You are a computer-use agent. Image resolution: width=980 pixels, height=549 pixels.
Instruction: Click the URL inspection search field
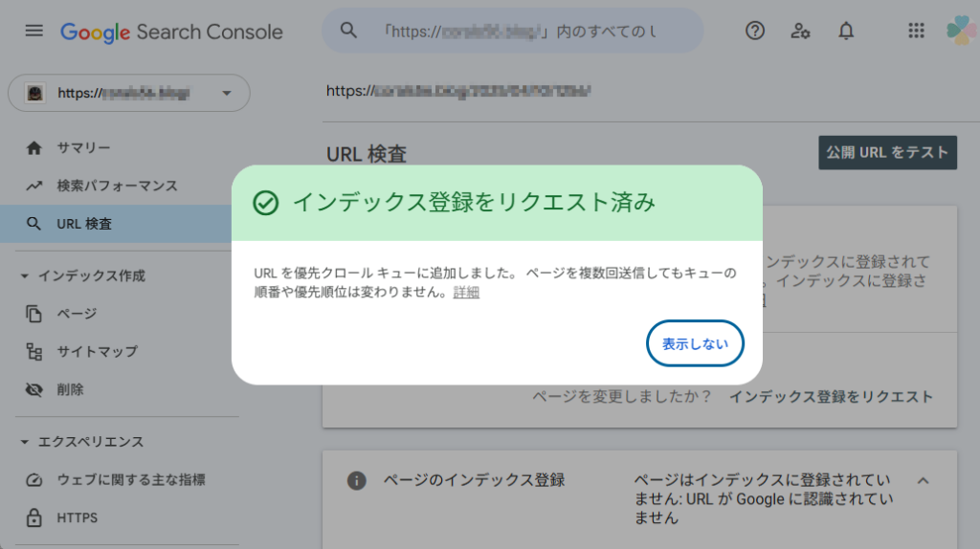(x=513, y=31)
